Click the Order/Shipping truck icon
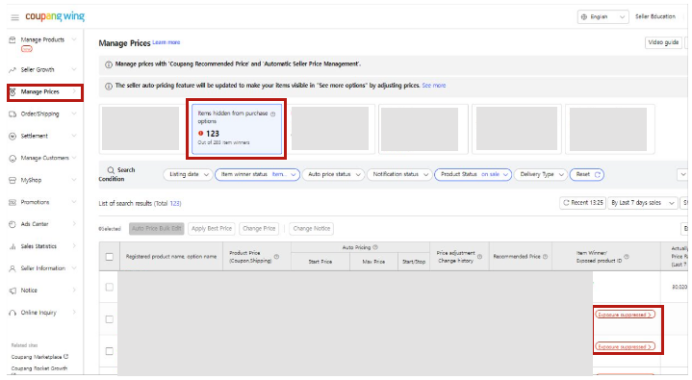 [12, 114]
